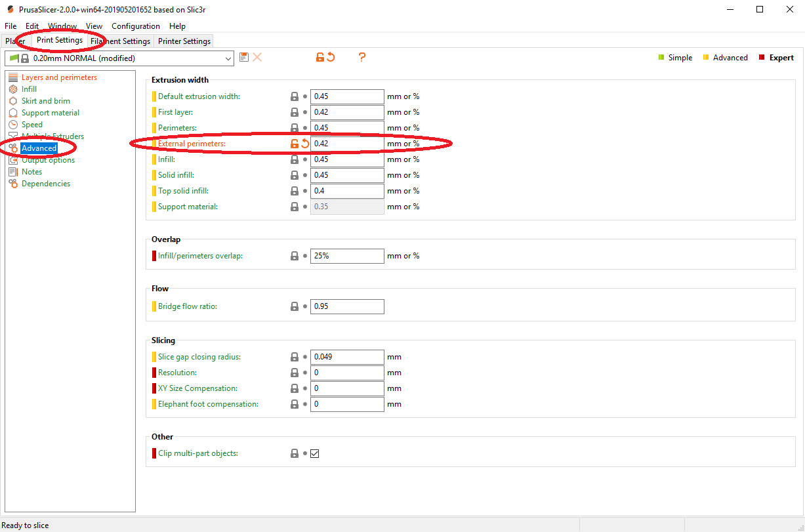
Task: Click the delete preset X icon
Action: (257, 58)
